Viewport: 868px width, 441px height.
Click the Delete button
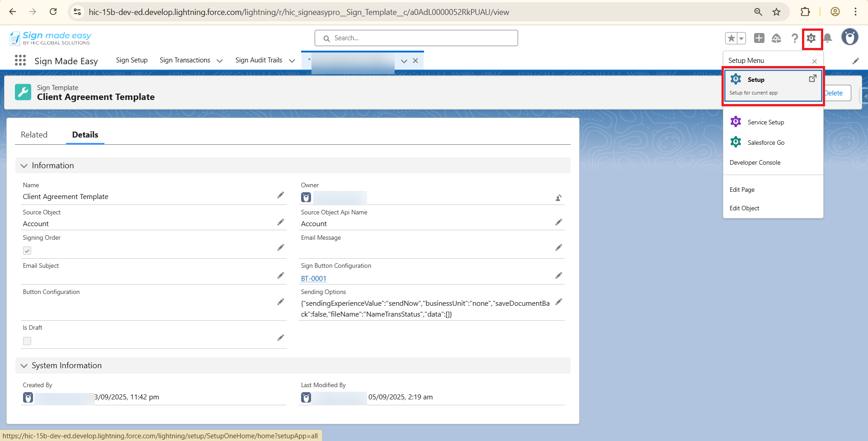pyautogui.click(x=835, y=93)
